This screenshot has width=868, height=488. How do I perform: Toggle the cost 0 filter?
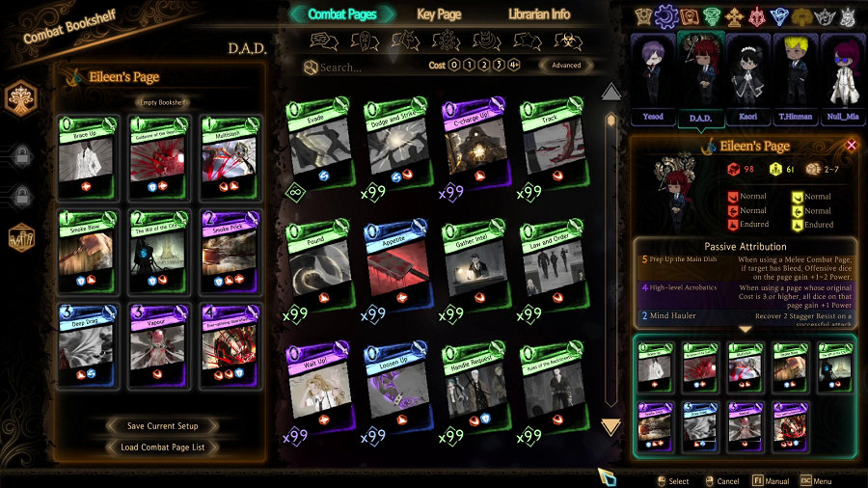(x=454, y=66)
